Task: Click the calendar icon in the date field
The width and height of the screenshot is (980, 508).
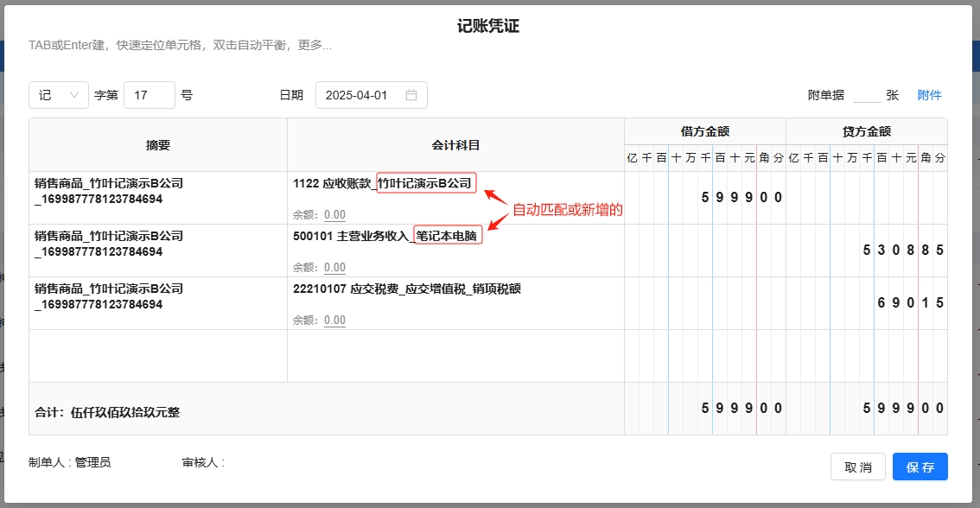Action: [x=411, y=95]
